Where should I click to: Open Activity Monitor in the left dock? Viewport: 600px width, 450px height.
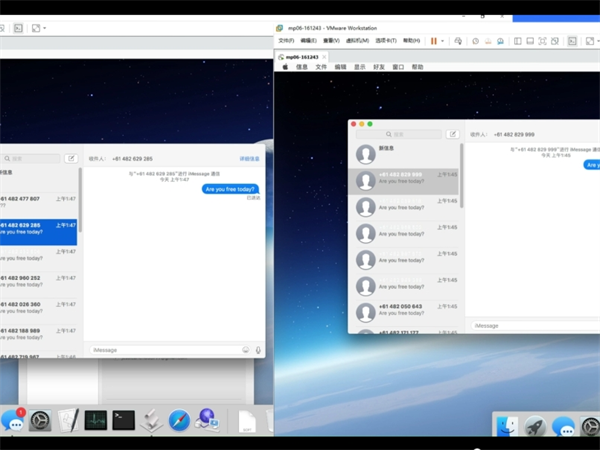click(x=95, y=421)
